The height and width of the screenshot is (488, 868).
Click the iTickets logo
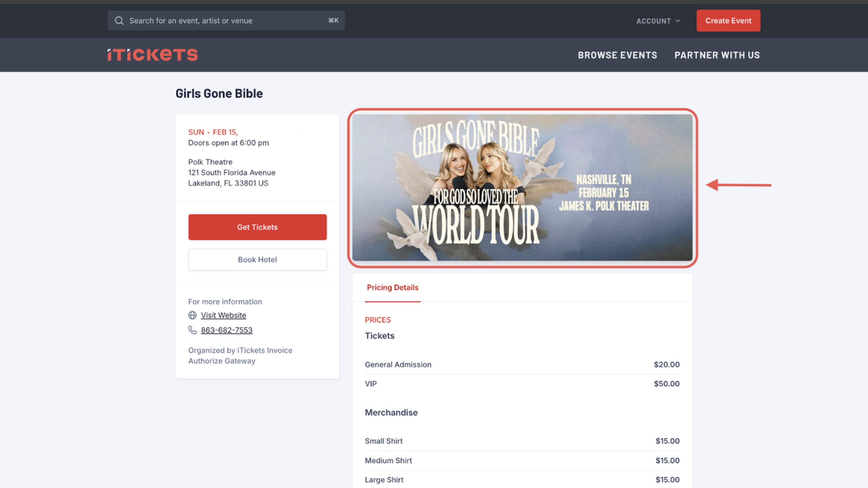(153, 55)
